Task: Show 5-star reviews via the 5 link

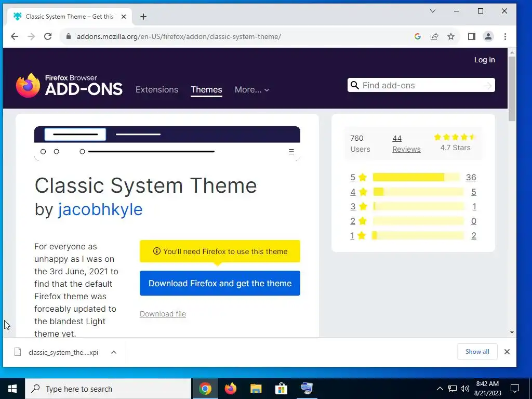Action: tap(353, 177)
